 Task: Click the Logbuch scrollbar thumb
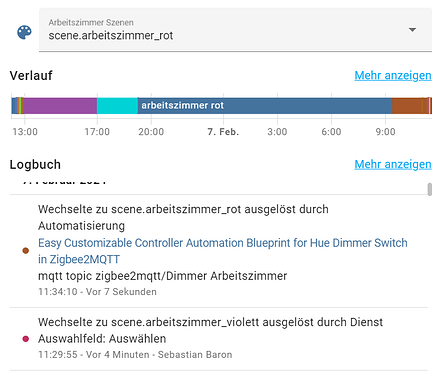click(430, 189)
